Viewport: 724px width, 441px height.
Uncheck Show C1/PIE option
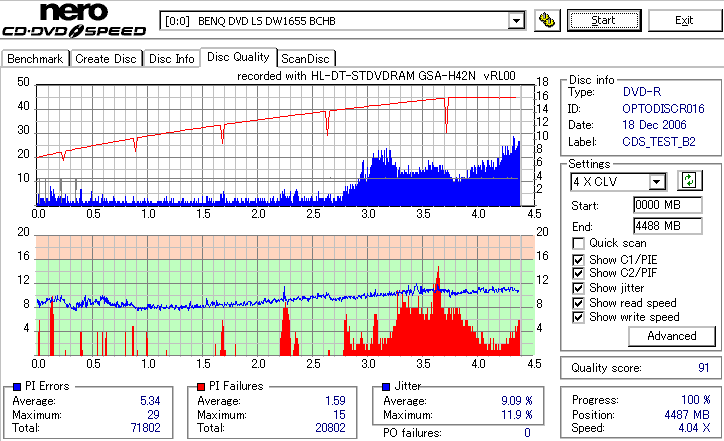pos(578,260)
